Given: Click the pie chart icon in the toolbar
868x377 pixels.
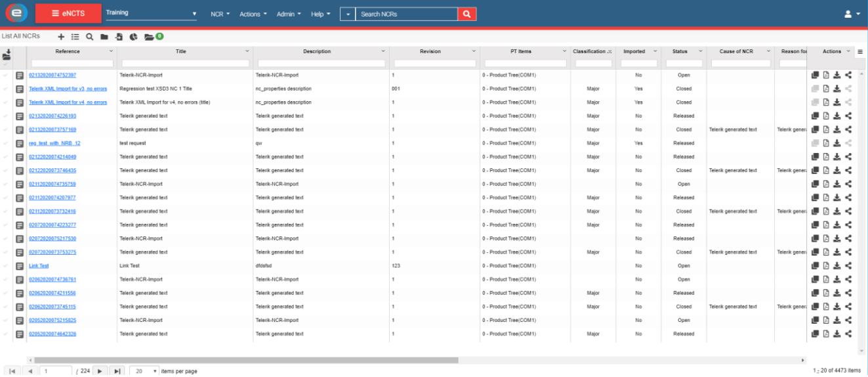Looking at the screenshot, I should tap(133, 37).
